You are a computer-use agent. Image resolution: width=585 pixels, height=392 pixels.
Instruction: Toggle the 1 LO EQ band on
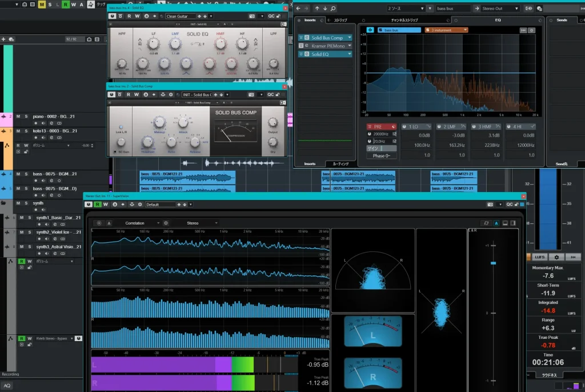click(404, 126)
